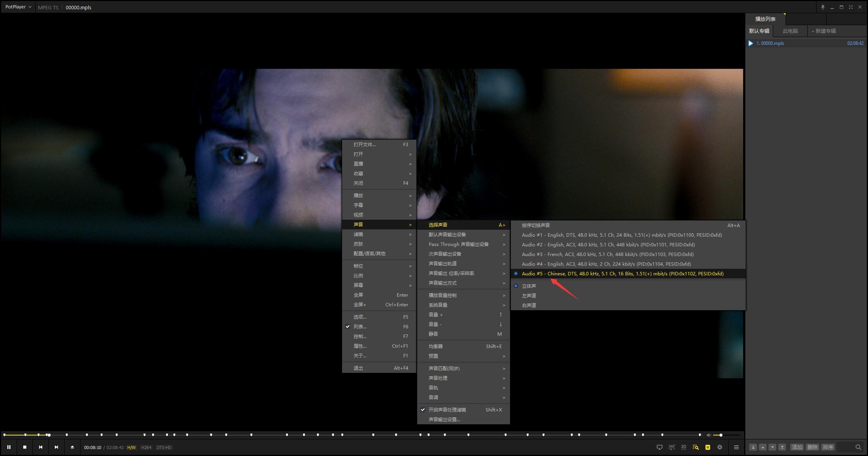Click the seek bar playhead
Screen dimensions: 868x456
pyautogui.click(x=49, y=435)
